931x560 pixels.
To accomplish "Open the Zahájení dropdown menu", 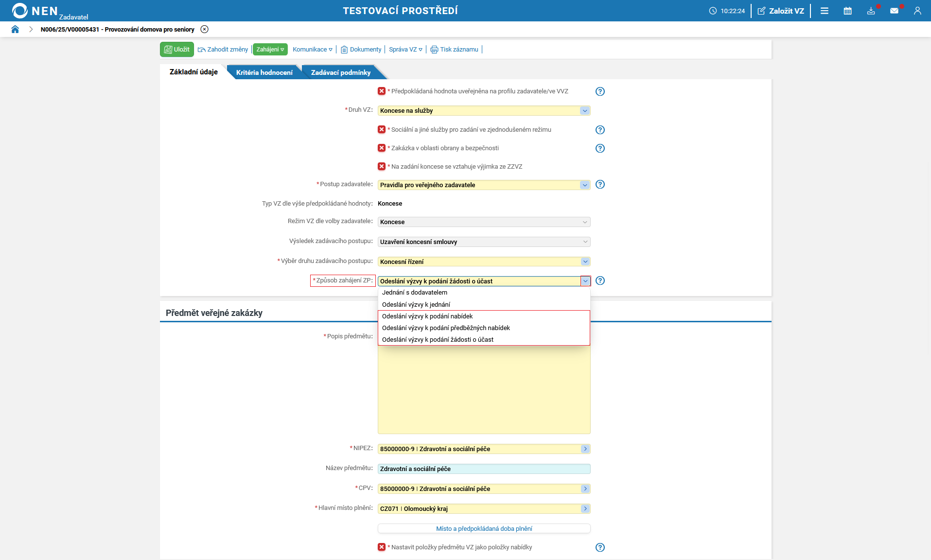I will 270,50.
